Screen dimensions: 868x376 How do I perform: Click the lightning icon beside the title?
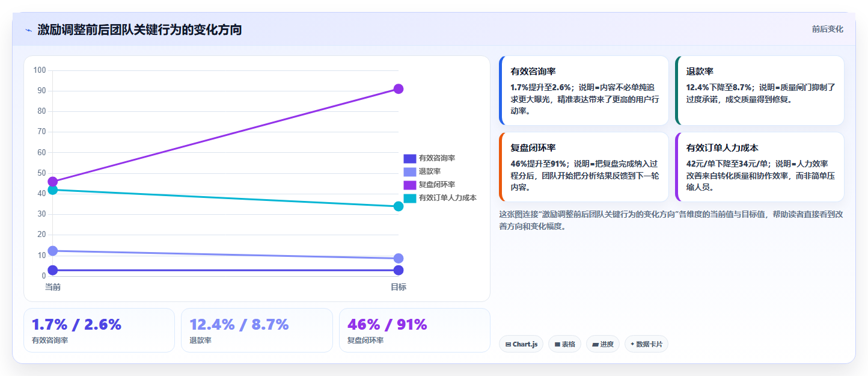(28, 29)
